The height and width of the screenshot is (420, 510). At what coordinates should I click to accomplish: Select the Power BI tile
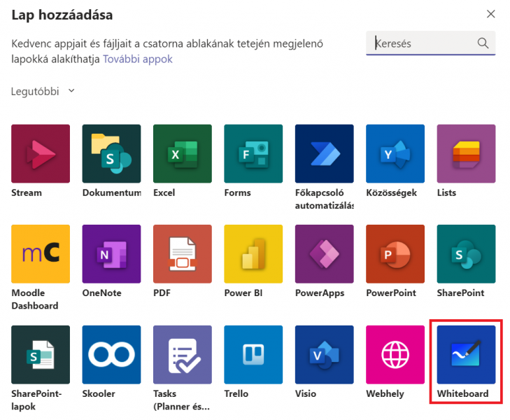pos(253,254)
